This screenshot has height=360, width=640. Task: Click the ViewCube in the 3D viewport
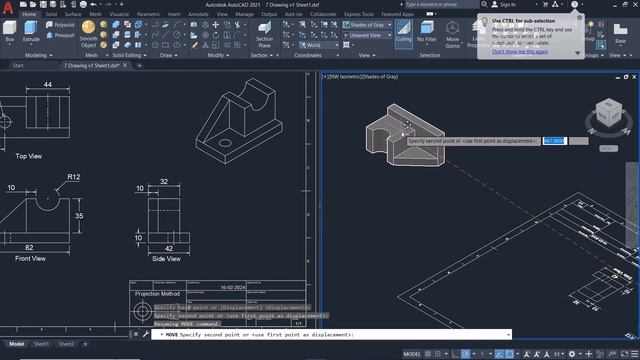point(609,114)
